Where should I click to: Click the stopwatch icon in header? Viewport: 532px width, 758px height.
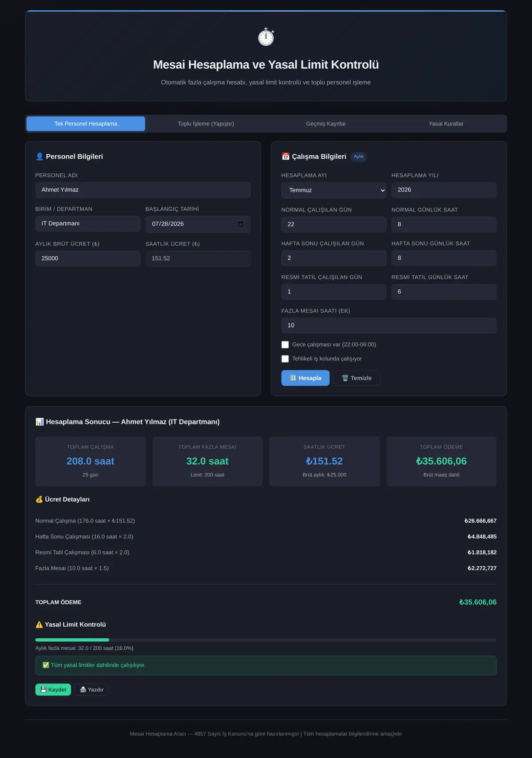(x=266, y=37)
